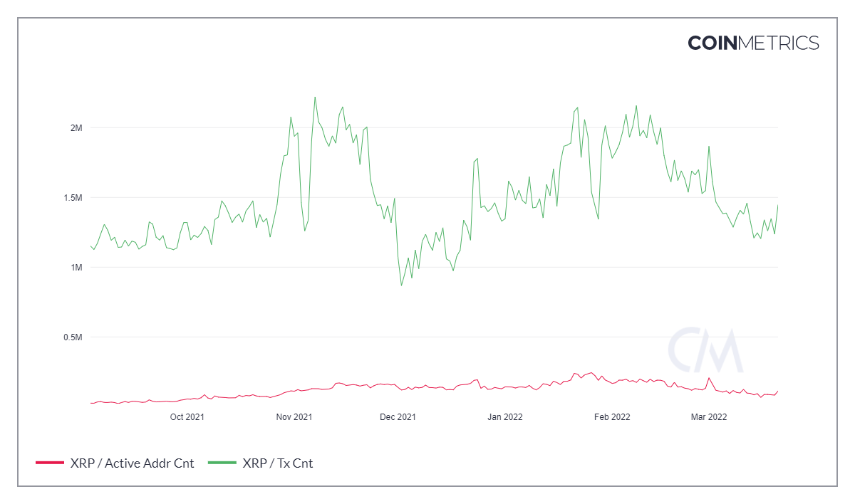
Task: Click the green legend line swatch
Action: click(222, 463)
